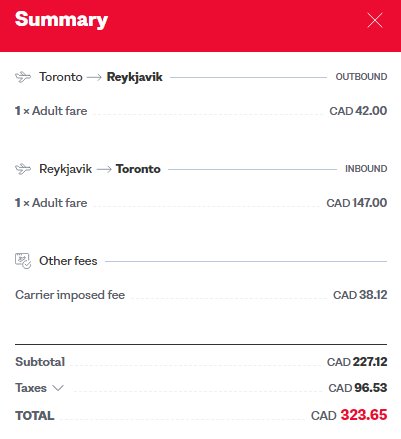The height and width of the screenshot is (439, 401).
Task: Click the Other fees receipt icon
Action: [x=23, y=261]
